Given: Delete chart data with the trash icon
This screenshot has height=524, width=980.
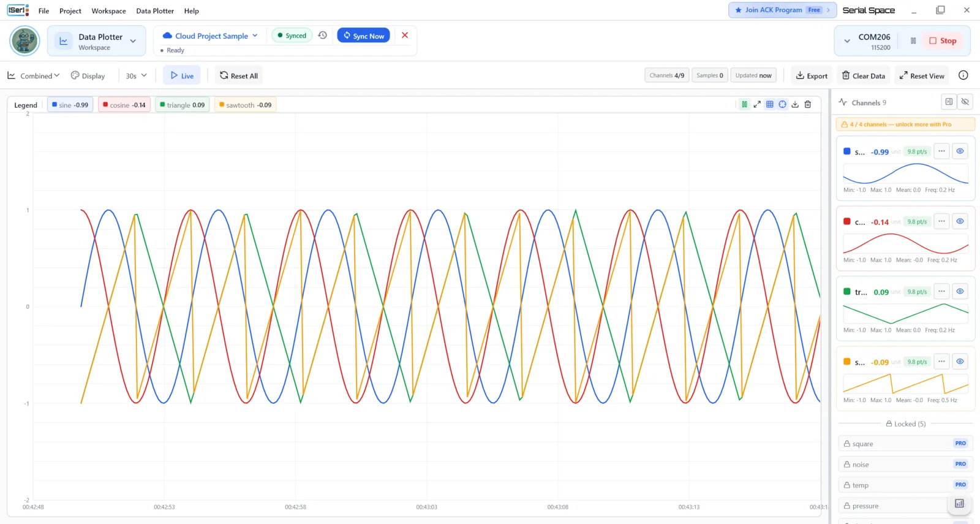Looking at the screenshot, I should point(808,105).
